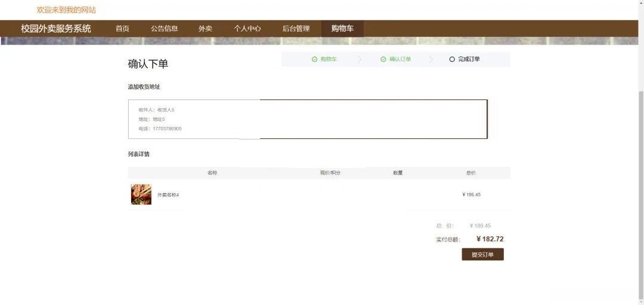644x305 pixels.
Task: Click the circle icon beside 完成订单 step
Action: [x=452, y=60]
